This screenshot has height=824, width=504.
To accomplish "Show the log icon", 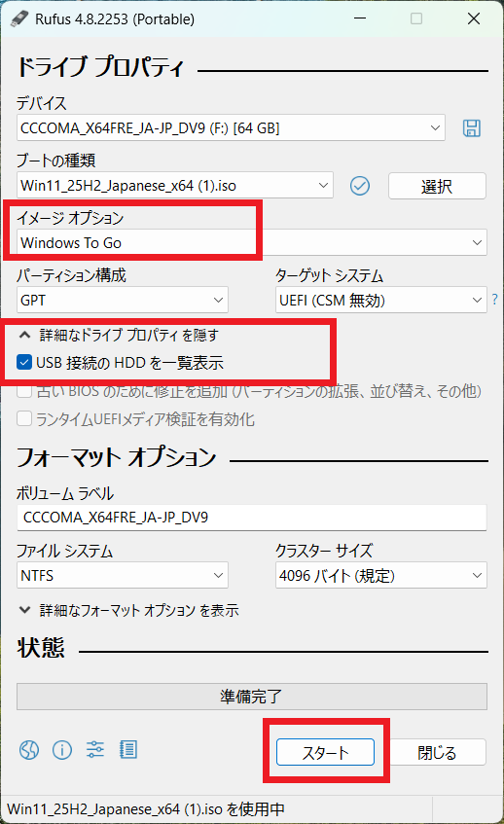I will coord(128,750).
